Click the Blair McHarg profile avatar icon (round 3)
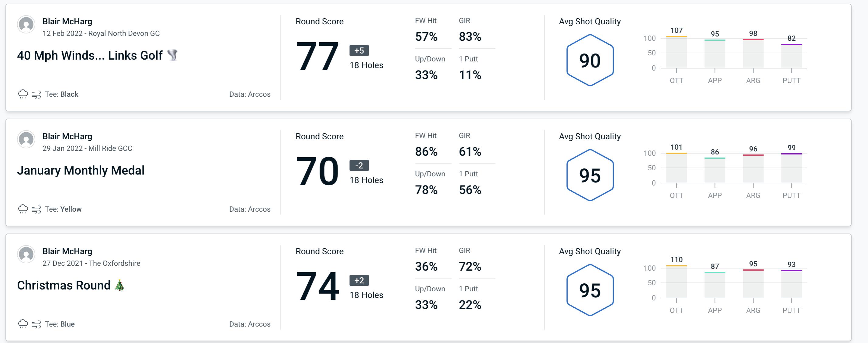868x343 pixels. [26, 255]
